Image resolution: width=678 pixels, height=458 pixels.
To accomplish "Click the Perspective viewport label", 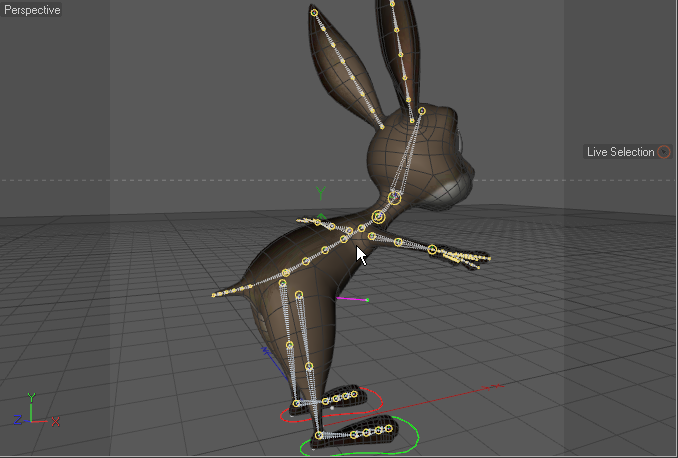I will point(32,10).
